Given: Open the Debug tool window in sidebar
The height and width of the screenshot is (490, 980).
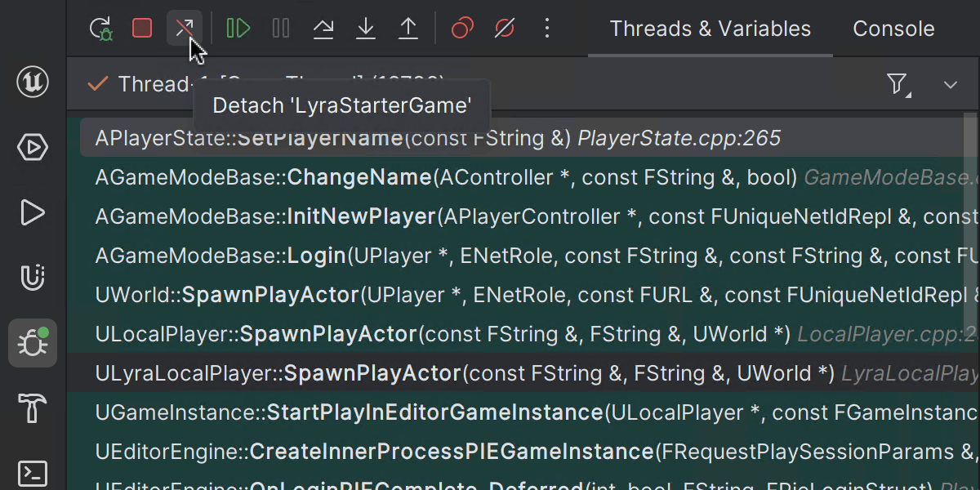Looking at the screenshot, I should click(33, 343).
